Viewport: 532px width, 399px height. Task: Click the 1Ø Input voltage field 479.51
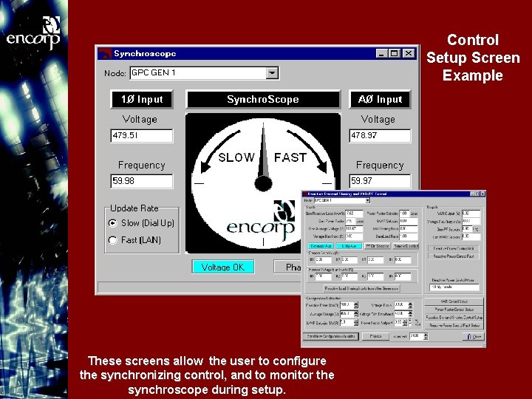pyautogui.click(x=141, y=135)
